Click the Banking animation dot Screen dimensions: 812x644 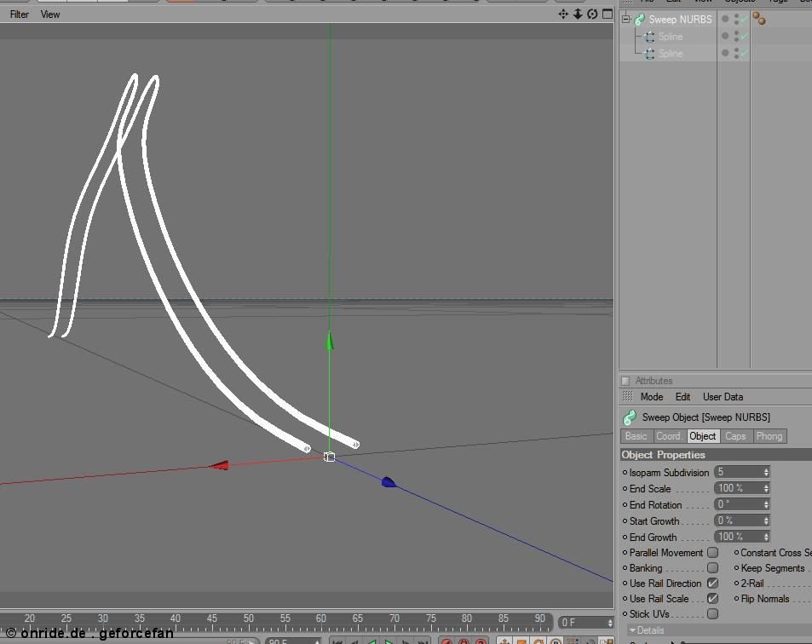tap(625, 568)
